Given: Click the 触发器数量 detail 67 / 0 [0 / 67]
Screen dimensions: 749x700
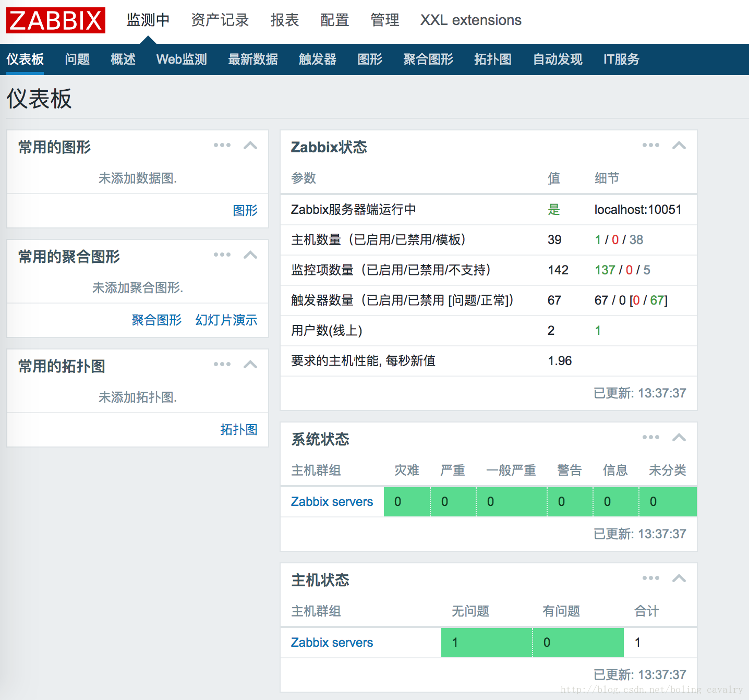Looking at the screenshot, I should click(631, 300).
